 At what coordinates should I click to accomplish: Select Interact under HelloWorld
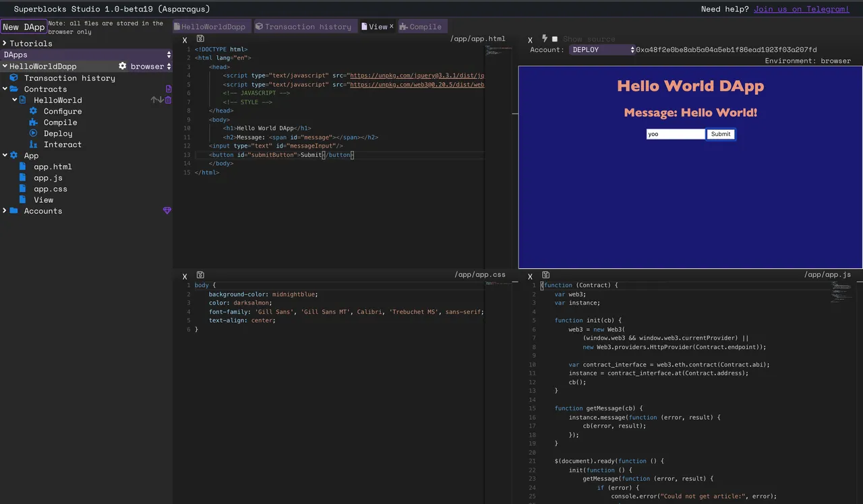[63, 144]
